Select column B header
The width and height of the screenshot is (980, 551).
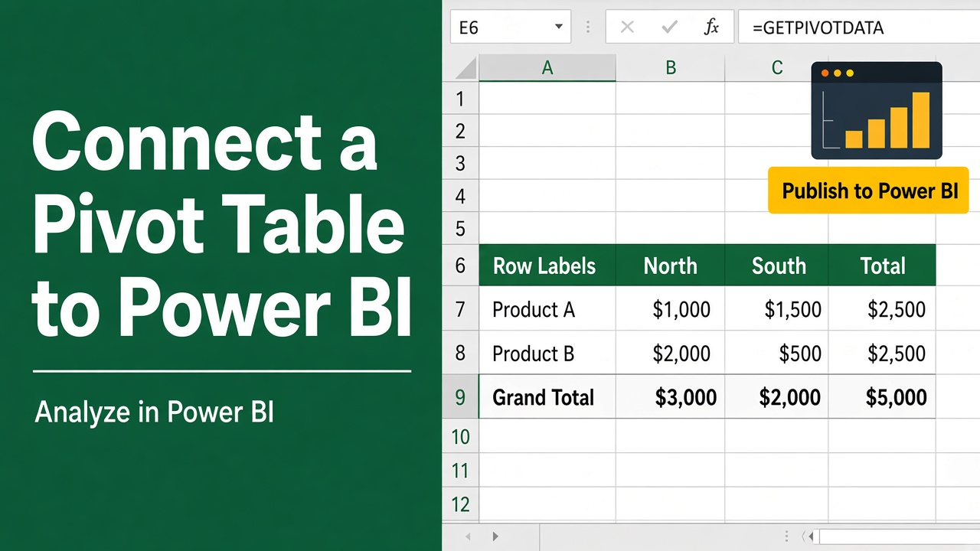point(670,68)
